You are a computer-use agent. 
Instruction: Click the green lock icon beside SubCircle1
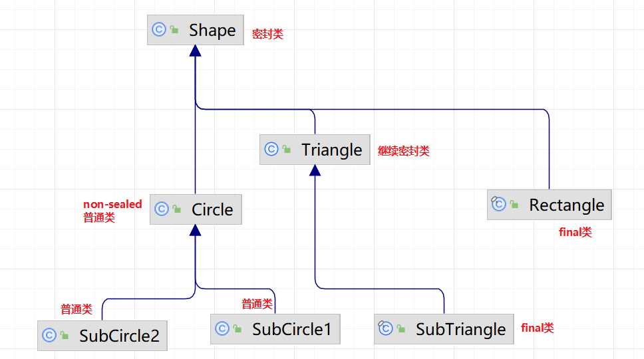tap(238, 329)
